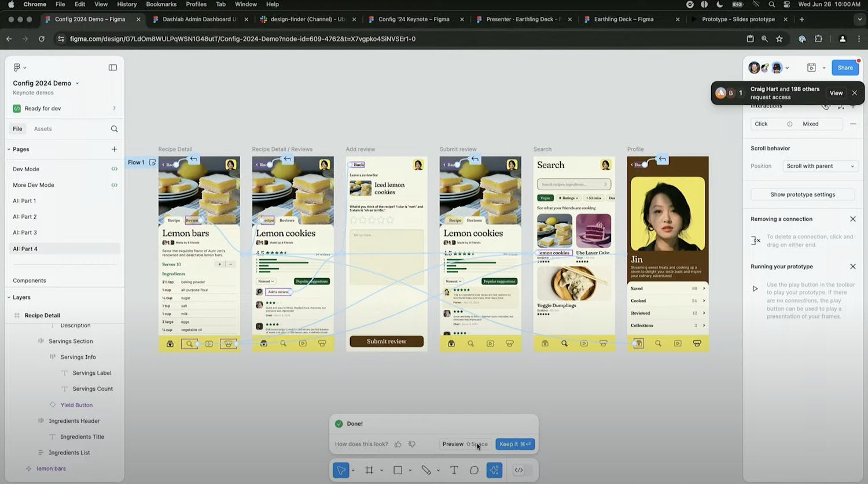Select the Text tool
This screenshot has height=484, width=868.
454,470
